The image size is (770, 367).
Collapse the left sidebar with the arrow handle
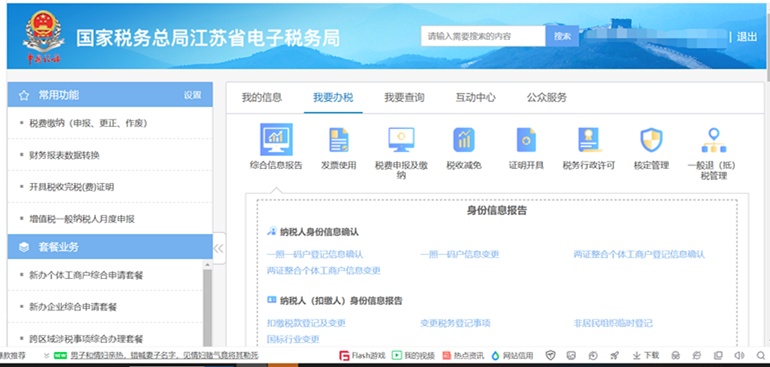click(219, 248)
